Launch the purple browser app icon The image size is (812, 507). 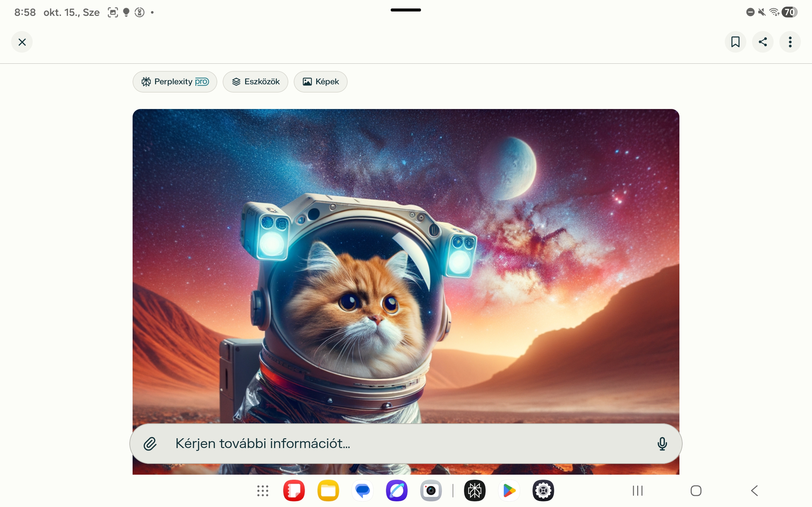396,491
